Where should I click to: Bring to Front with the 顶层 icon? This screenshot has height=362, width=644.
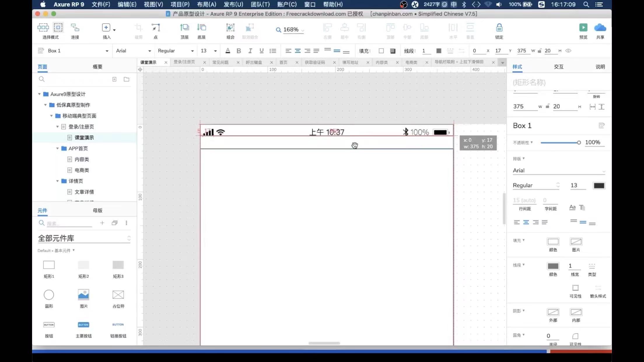click(x=184, y=28)
